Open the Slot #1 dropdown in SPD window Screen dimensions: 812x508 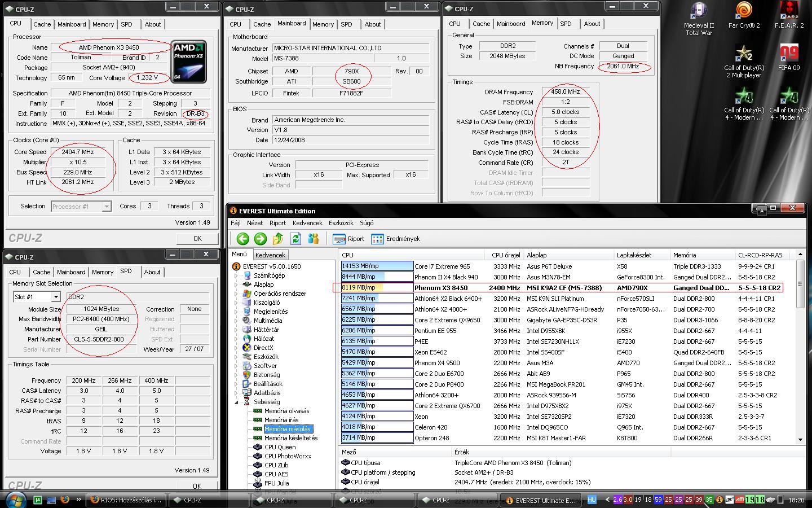pyautogui.click(x=56, y=297)
